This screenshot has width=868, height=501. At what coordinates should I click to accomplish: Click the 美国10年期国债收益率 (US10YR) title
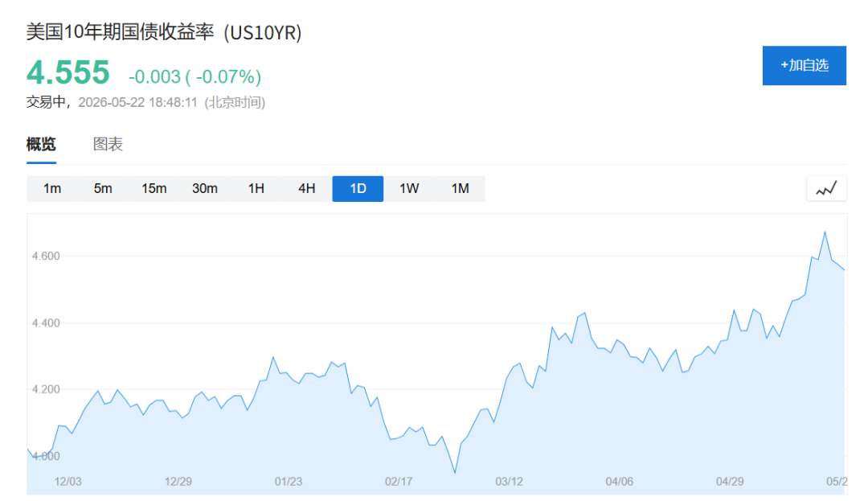(164, 32)
